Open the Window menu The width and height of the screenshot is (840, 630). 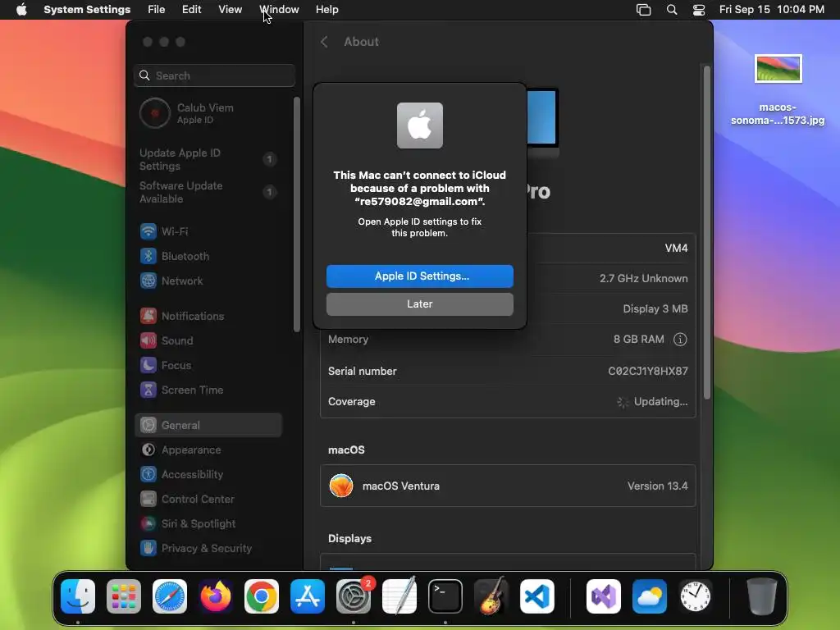(x=279, y=10)
